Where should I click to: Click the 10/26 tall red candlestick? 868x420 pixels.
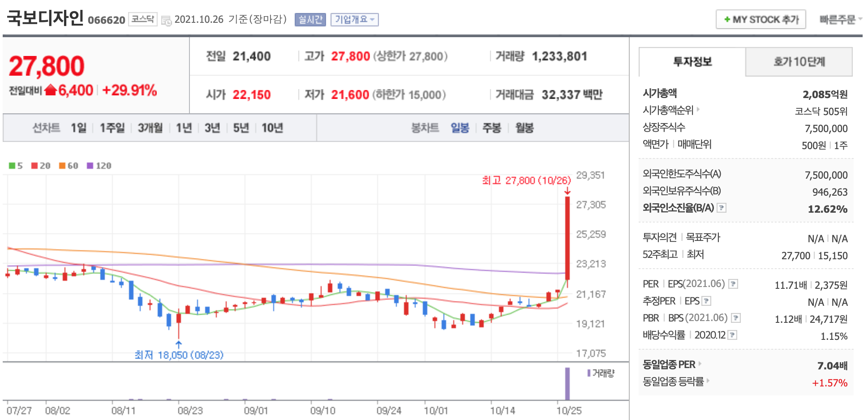(x=567, y=238)
